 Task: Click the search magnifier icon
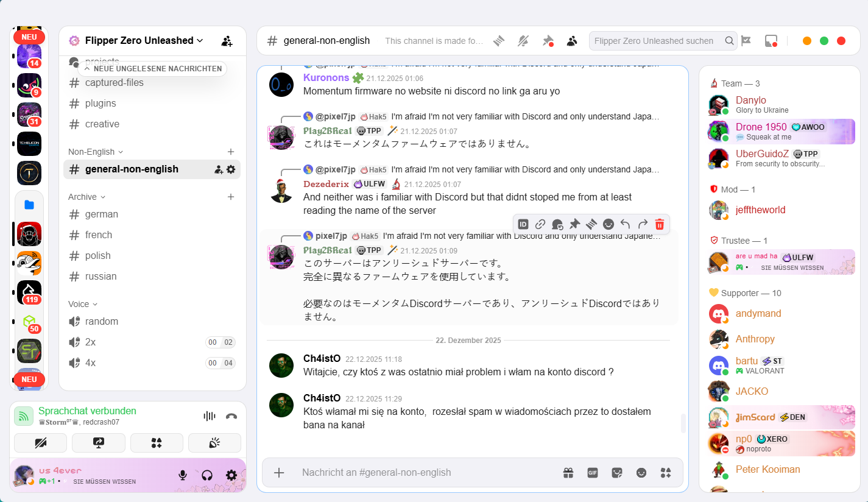729,41
